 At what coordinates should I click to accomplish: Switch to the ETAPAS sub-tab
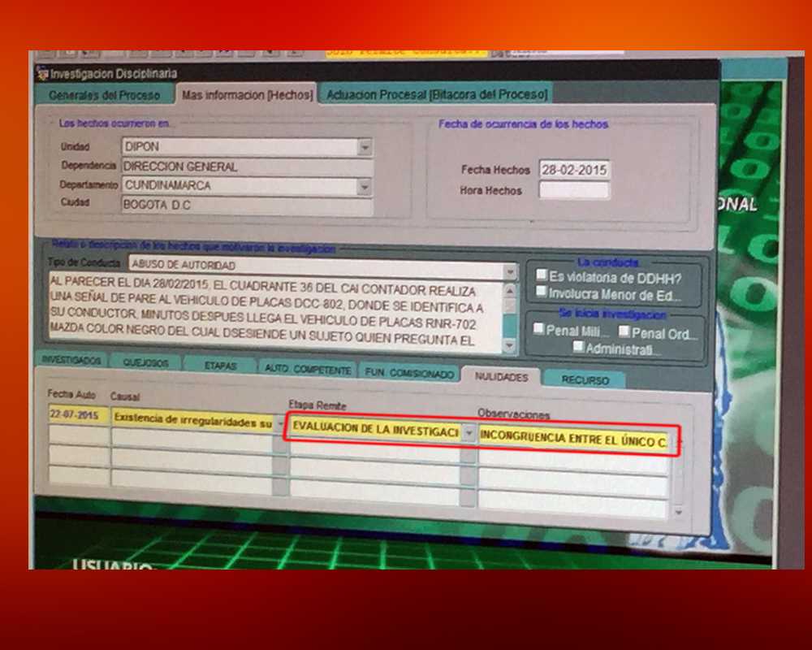pyautogui.click(x=220, y=366)
